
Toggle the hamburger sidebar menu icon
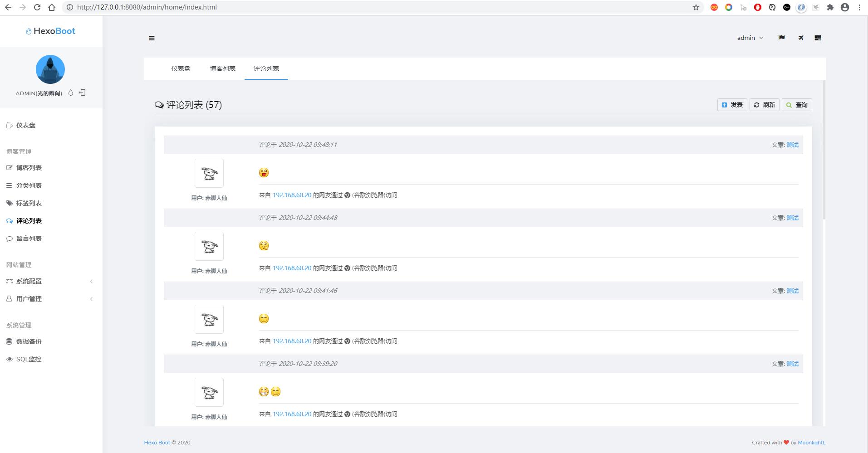point(152,38)
